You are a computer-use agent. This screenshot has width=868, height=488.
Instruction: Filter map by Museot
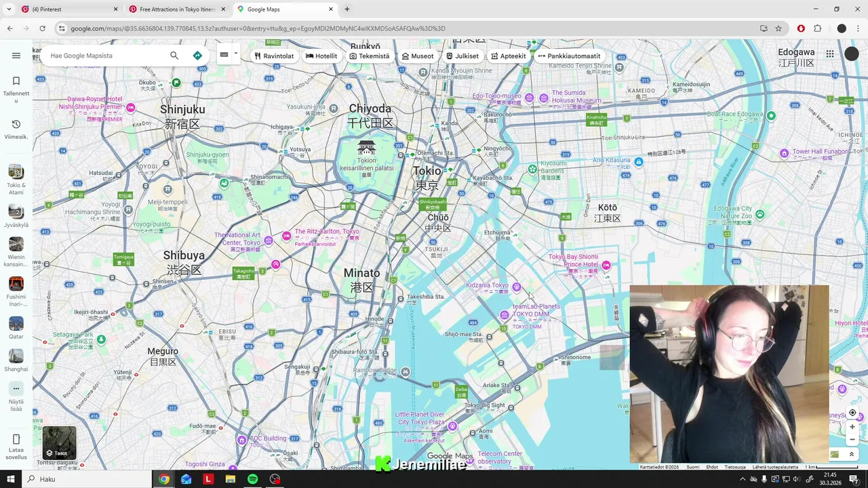[x=418, y=56]
